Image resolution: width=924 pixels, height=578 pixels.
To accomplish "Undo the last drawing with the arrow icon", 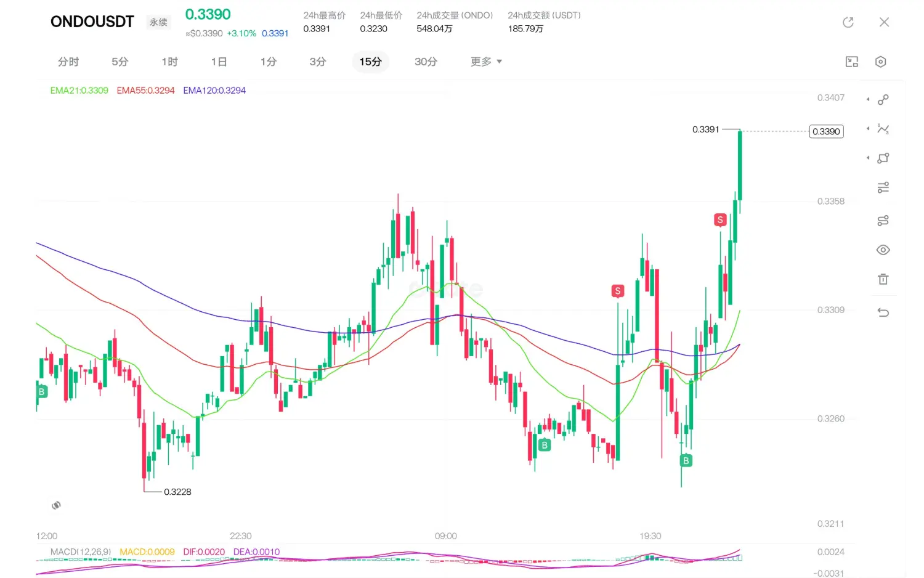I will tap(883, 312).
